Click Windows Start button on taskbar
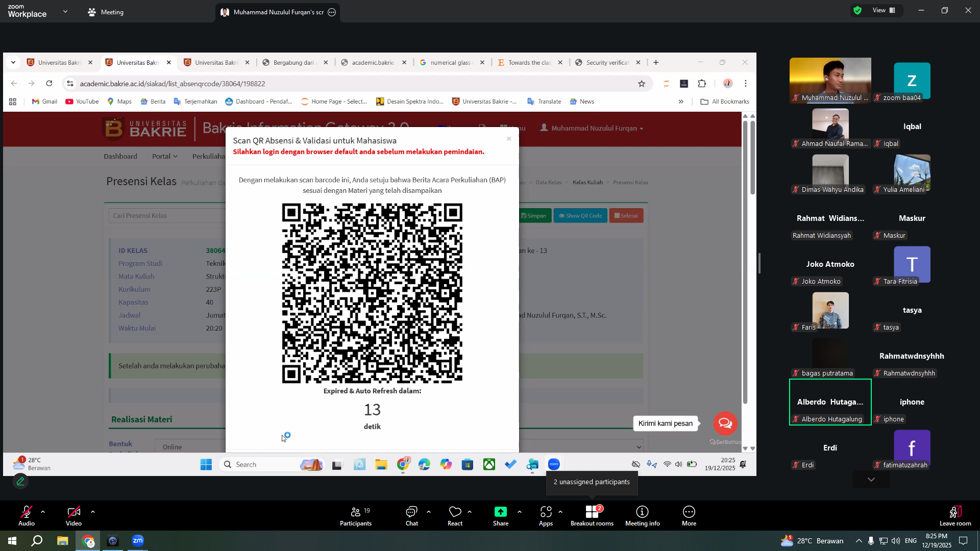This screenshot has height=551, width=980. tap(12, 541)
